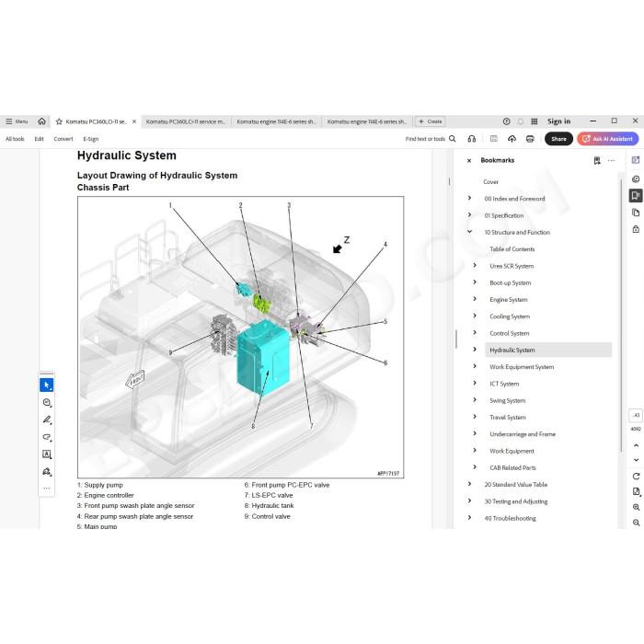The image size is (644, 644).
Task: Expand the 20 Standard Value Table bookmark
Action: click(469, 484)
